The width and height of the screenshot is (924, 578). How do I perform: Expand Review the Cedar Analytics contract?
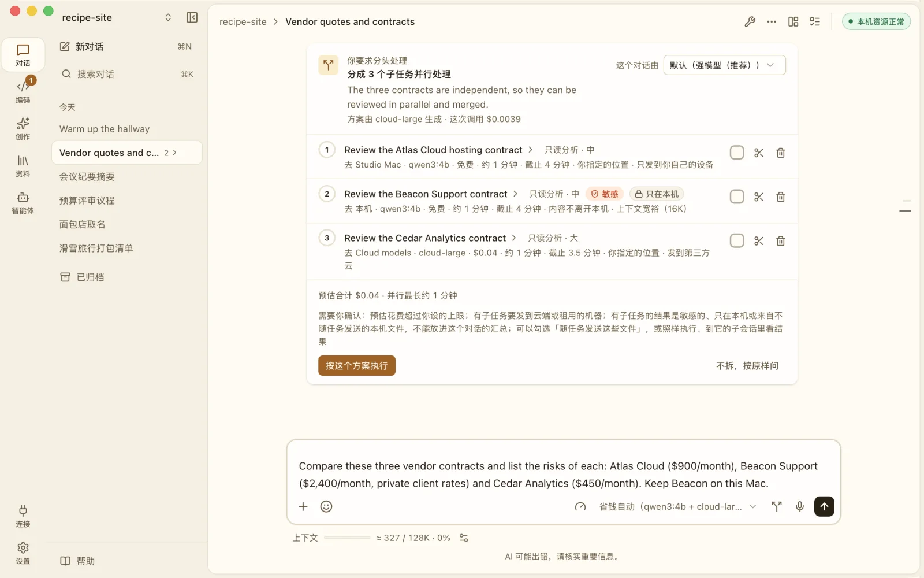point(431,238)
